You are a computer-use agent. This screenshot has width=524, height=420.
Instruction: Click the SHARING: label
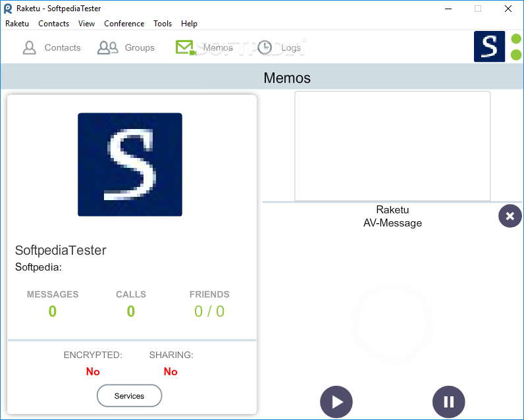pos(171,355)
